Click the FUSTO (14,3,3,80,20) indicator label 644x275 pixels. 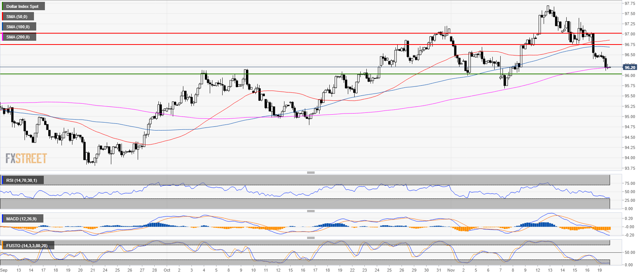click(27, 246)
